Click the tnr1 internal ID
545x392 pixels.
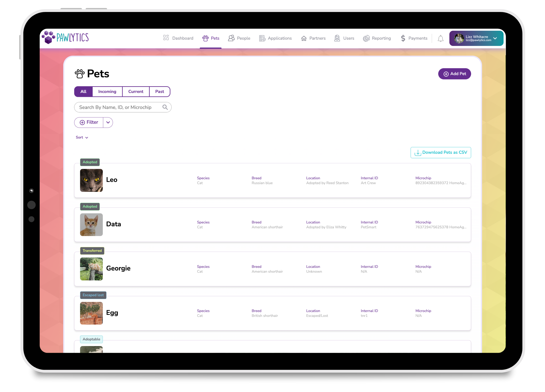coord(364,316)
